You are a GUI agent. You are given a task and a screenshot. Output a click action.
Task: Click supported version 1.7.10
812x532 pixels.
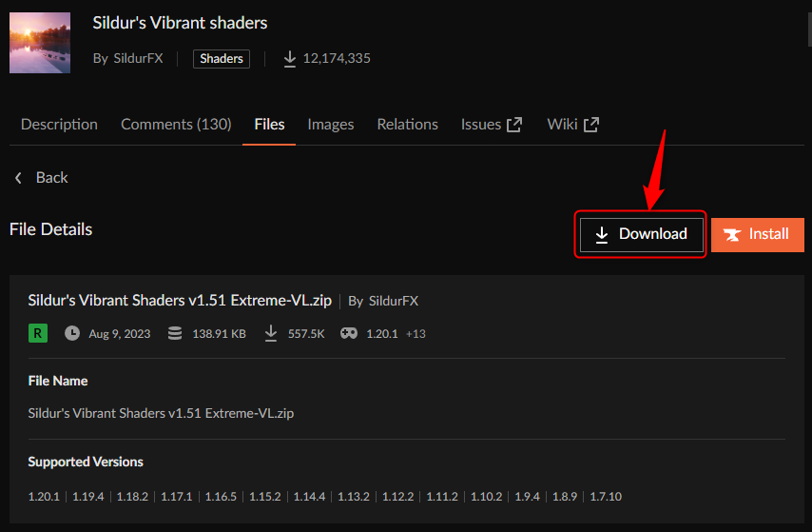click(x=606, y=497)
